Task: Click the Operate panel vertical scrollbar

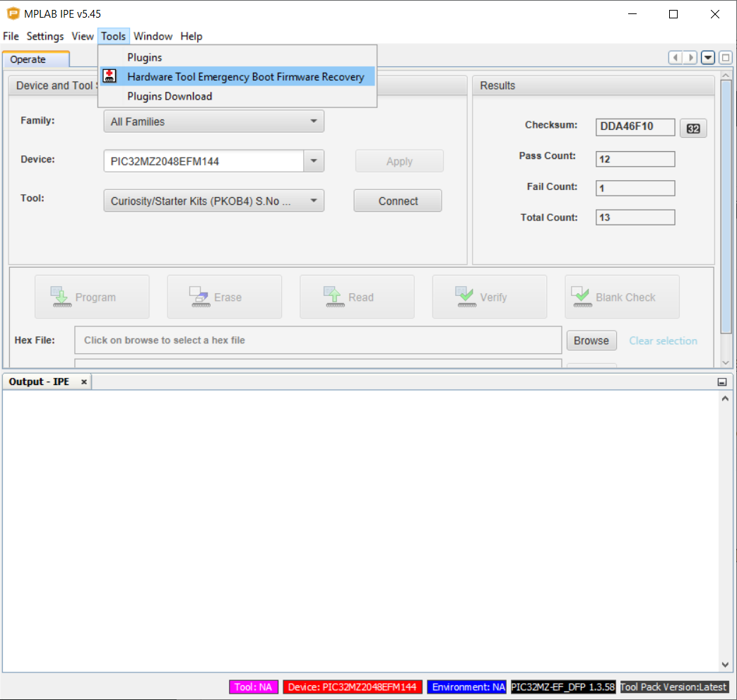Action: click(726, 207)
